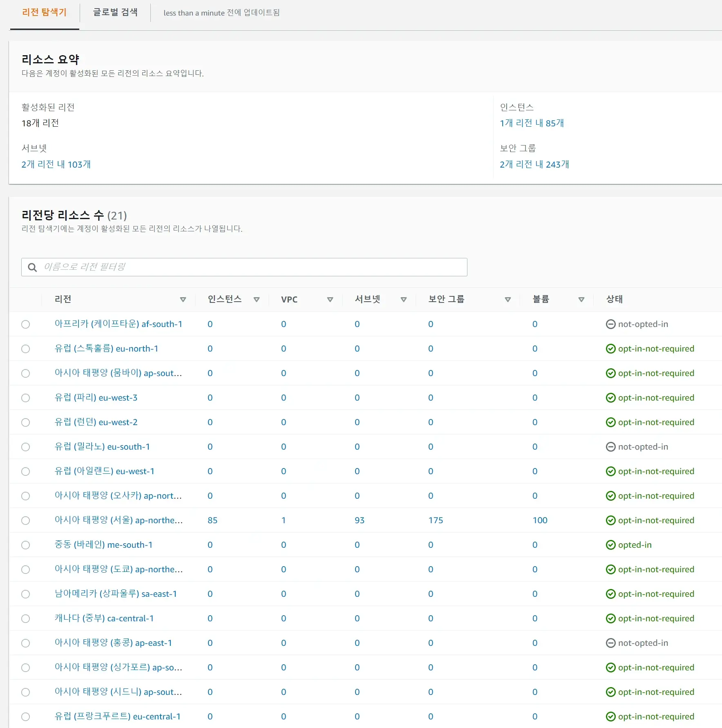Click the search magnifier icon in region filter
The height and width of the screenshot is (728, 722).
32,267
